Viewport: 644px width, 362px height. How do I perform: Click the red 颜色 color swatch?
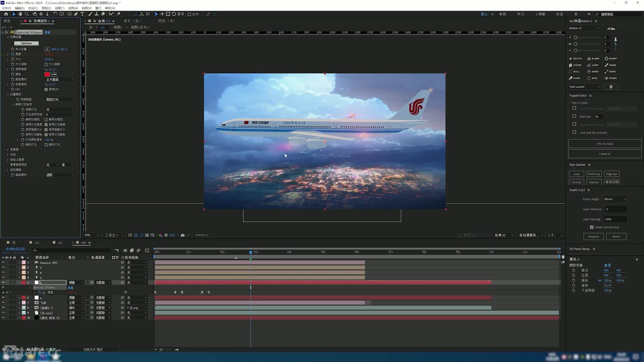pos(47,74)
